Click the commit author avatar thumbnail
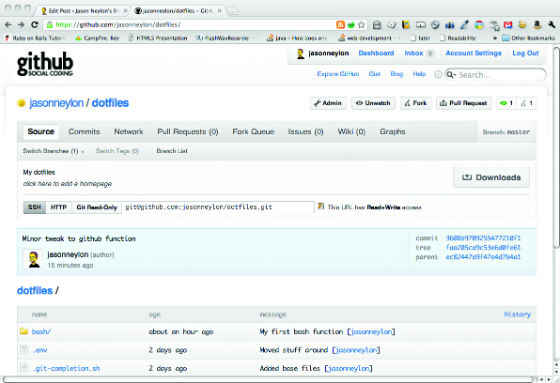This screenshot has height=383, width=560. pos(34,259)
